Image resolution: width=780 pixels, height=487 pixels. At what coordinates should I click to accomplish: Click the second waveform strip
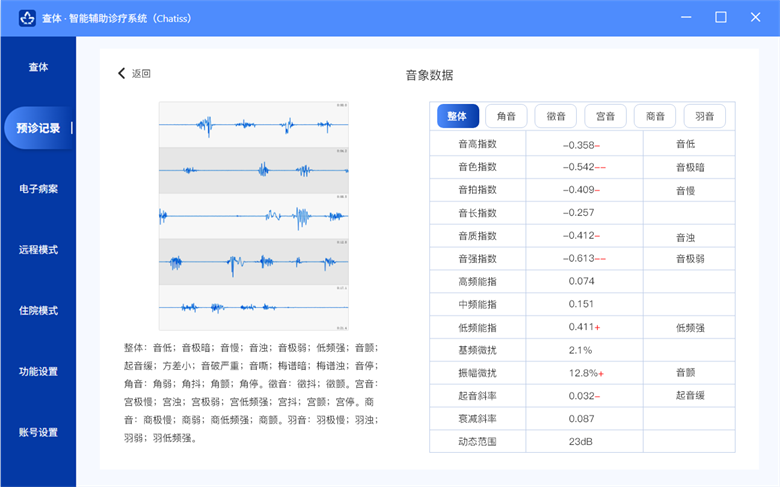click(254, 170)
